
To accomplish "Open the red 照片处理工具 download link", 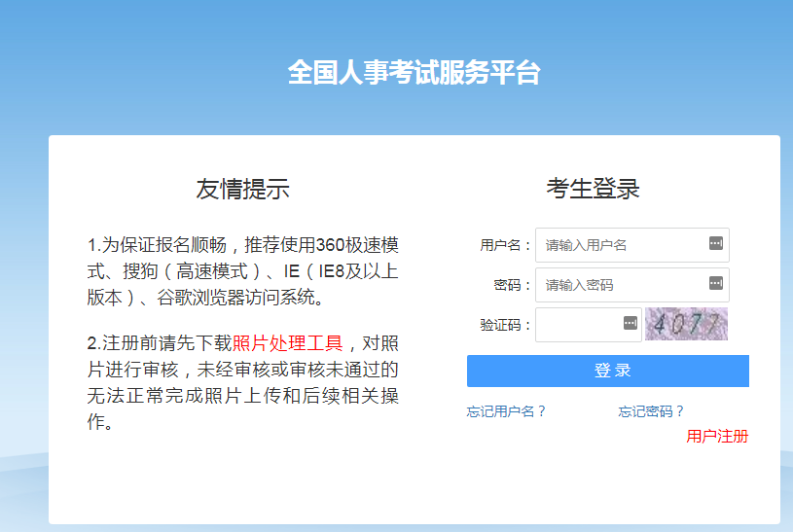I will pos(287,343).
